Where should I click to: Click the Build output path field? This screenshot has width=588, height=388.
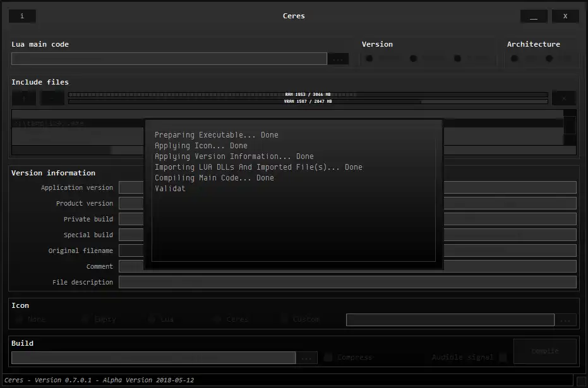pyautogui.click(x=153, y=358)
